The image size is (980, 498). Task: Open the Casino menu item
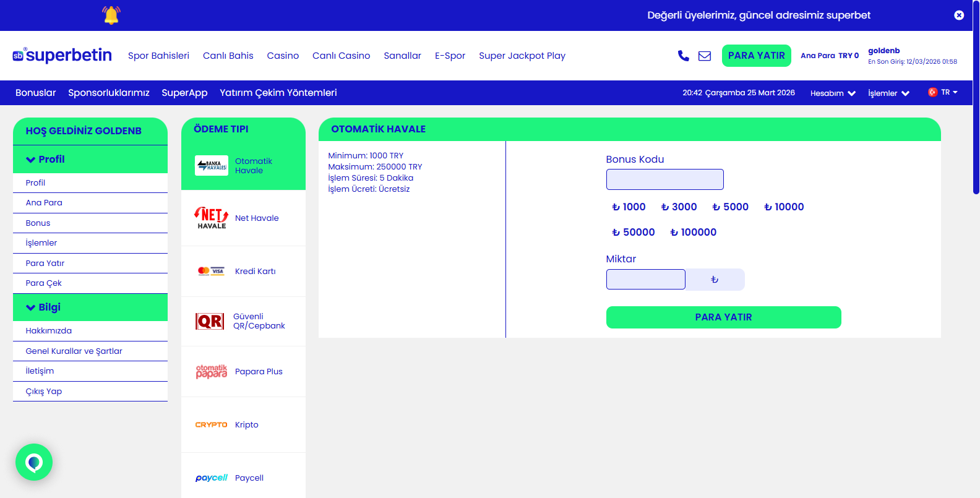(283, 56)
